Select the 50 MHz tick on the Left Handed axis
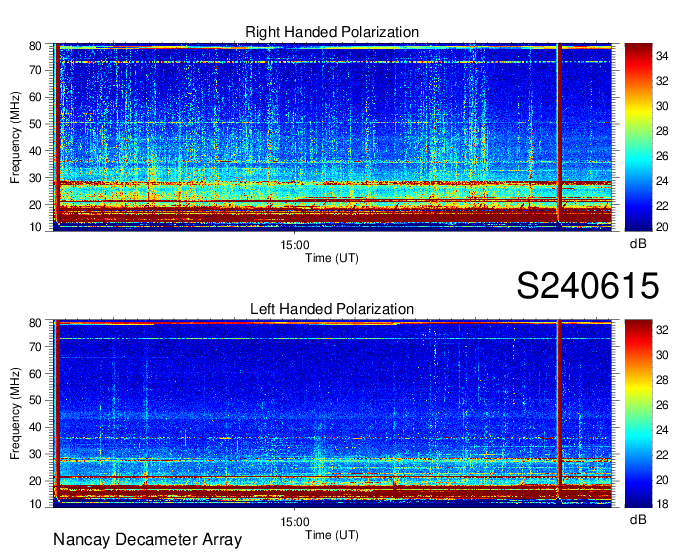The height and width of the screenshot is (552, 680). [36, 400]
